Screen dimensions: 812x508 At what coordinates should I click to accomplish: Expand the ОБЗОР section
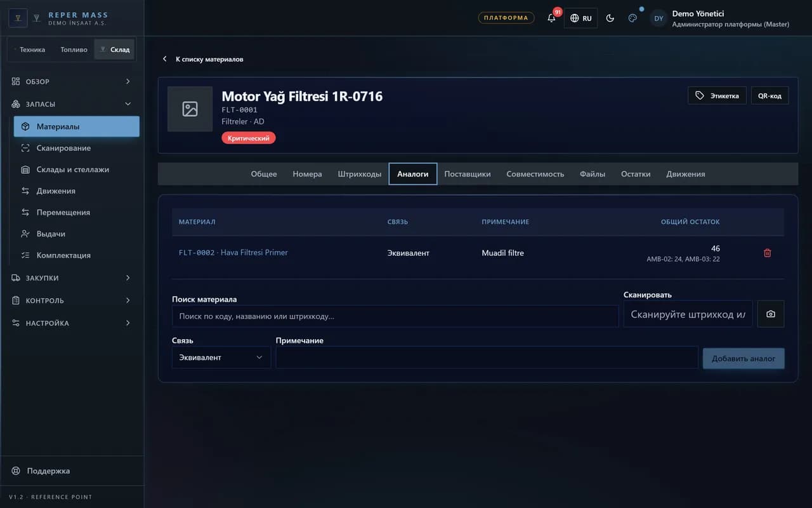pos(72,81)
